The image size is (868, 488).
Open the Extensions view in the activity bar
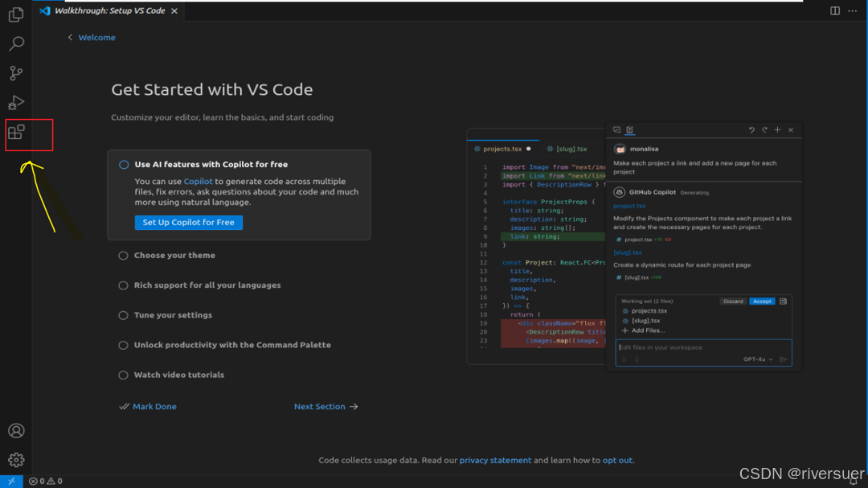(16, 133)
